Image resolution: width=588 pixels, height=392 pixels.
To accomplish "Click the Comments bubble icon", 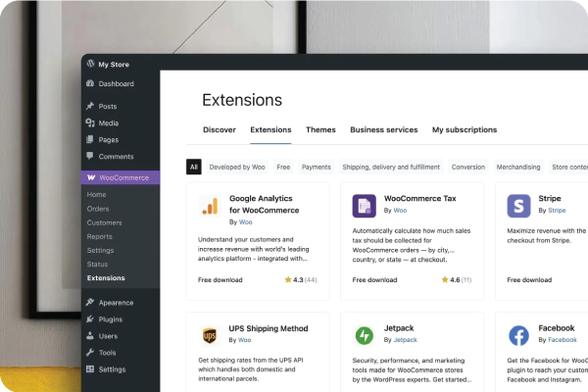I will [90, 156].
